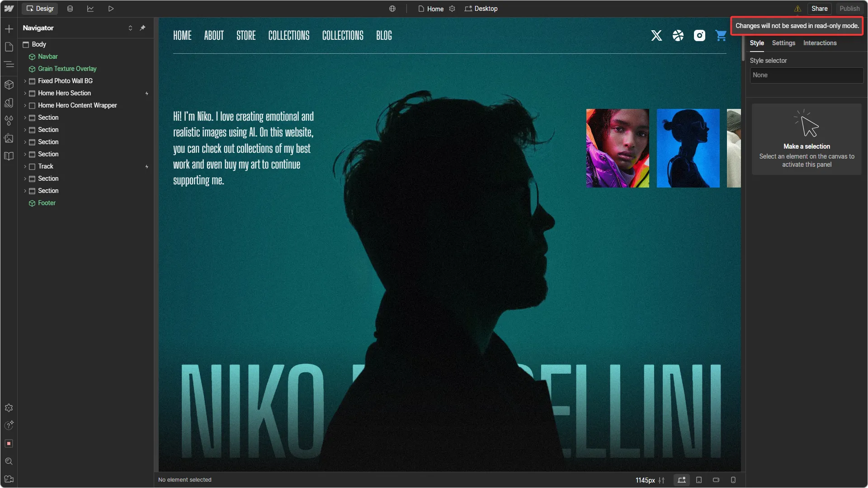The height and width of the screenshot is (488, 868).
Task: Select Grain Texture Overlay in Navigator
Action: 67,69
